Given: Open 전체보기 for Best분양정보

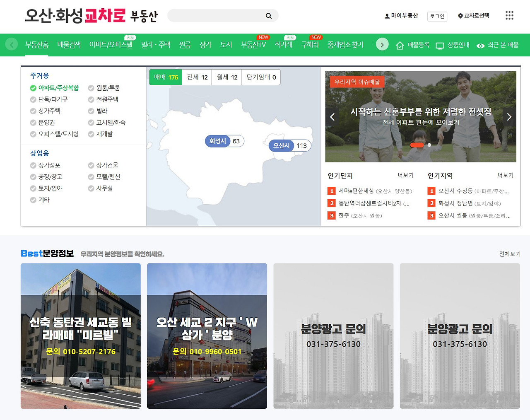Looking at the screenshot, I should (510, 254).
